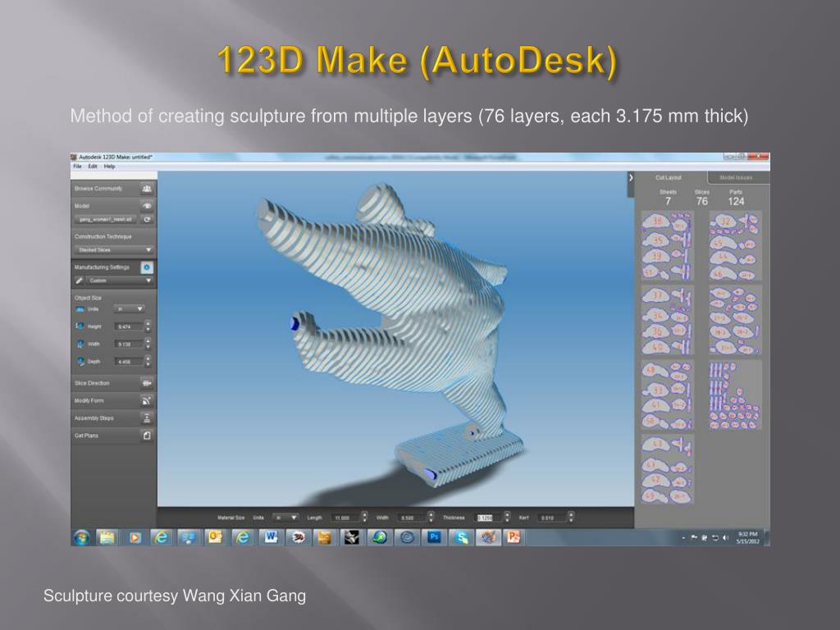This screenshot has height=630, width=840.
Task: Click the Slice Direction label
Action: [92, 383]
